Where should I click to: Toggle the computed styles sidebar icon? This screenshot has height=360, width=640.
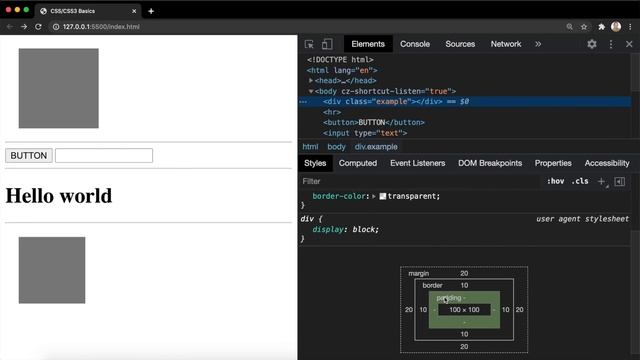620,182
